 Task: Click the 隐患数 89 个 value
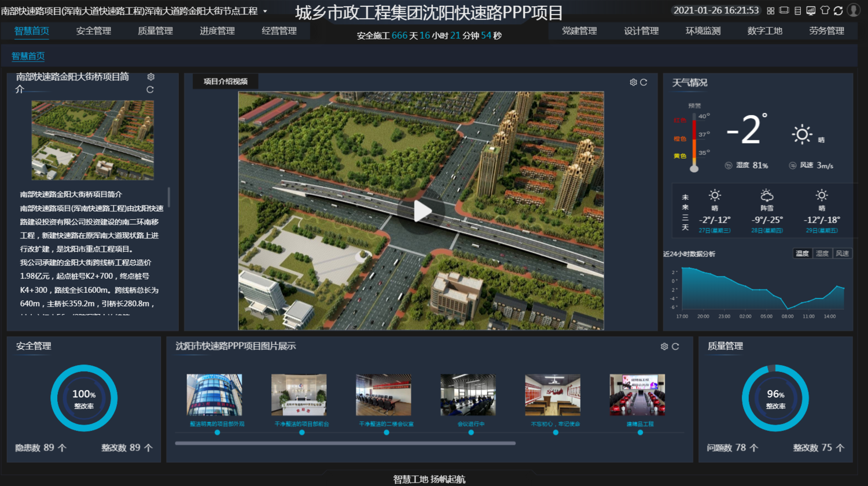tap(41, 448)
